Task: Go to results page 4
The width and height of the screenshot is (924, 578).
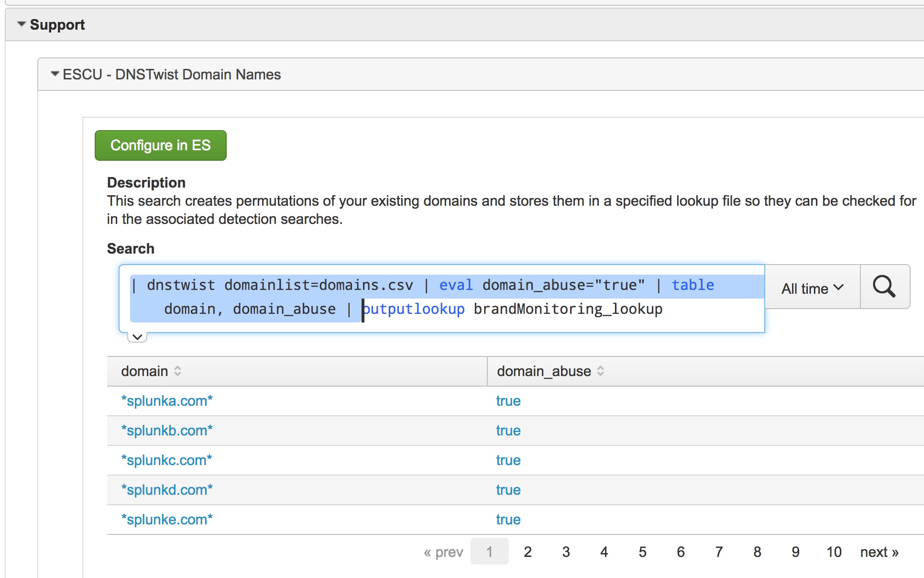Action: 605,552
